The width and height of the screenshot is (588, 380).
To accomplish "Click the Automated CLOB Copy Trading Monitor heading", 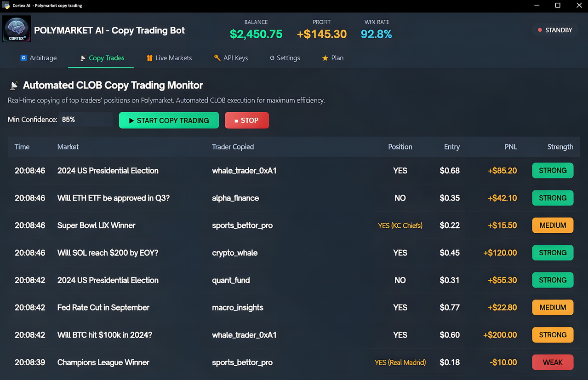I will tap(113, 85).
